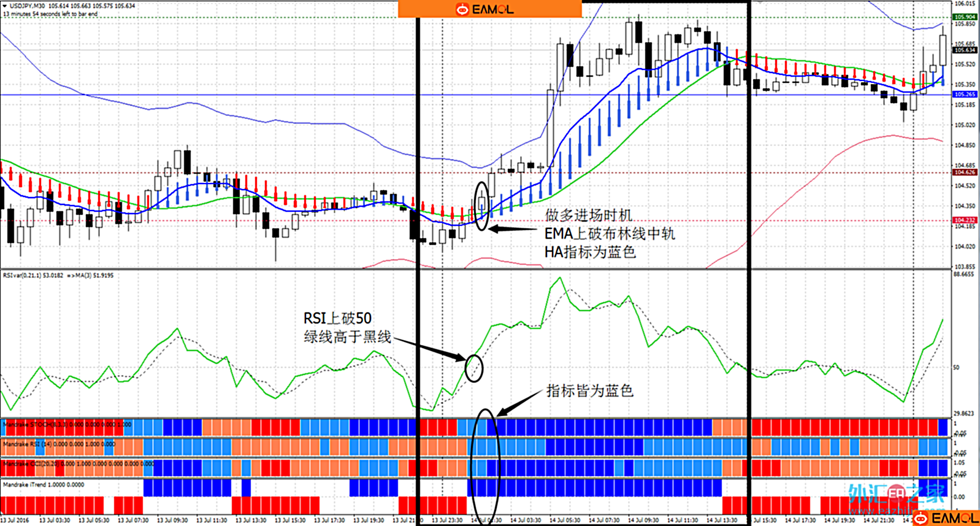Click the 29.8623 RSI scale minimum
Image resolution: width=980 pixels, height=526 pixels.
coord(964,414)
